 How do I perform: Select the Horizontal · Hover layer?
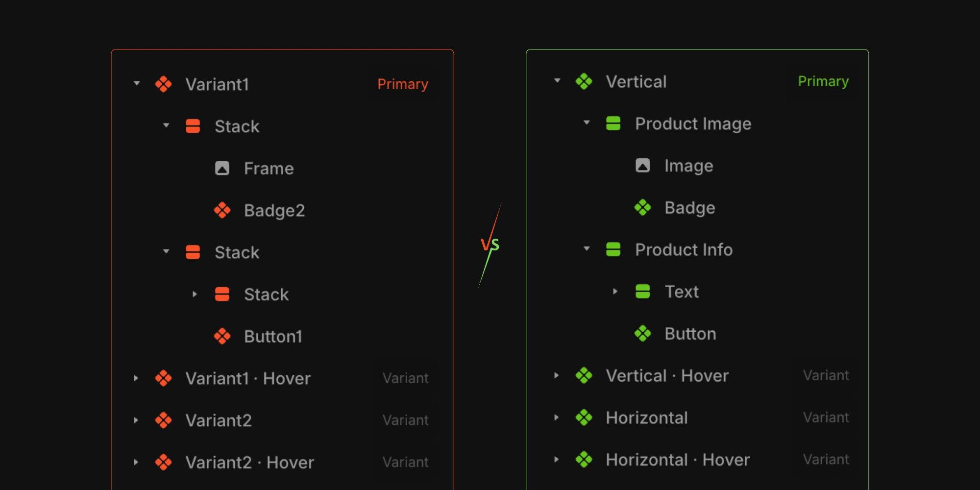click(678, 460)
